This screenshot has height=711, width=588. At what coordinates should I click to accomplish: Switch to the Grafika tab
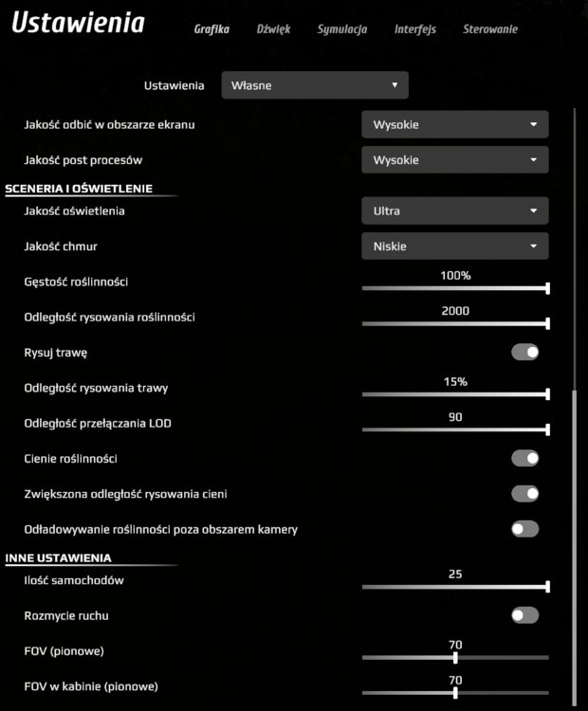pos(211,29)
